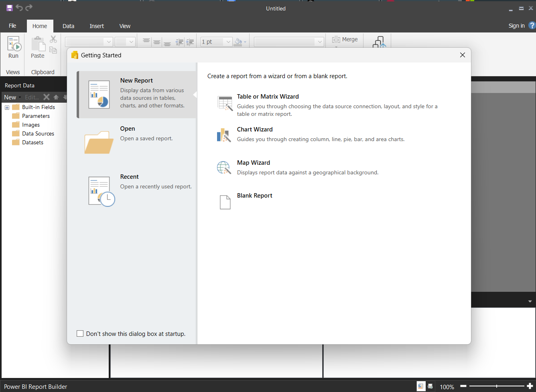Screen dimensions: 536x392
Task: Click the Sign in link
Action: pos(516,26)
